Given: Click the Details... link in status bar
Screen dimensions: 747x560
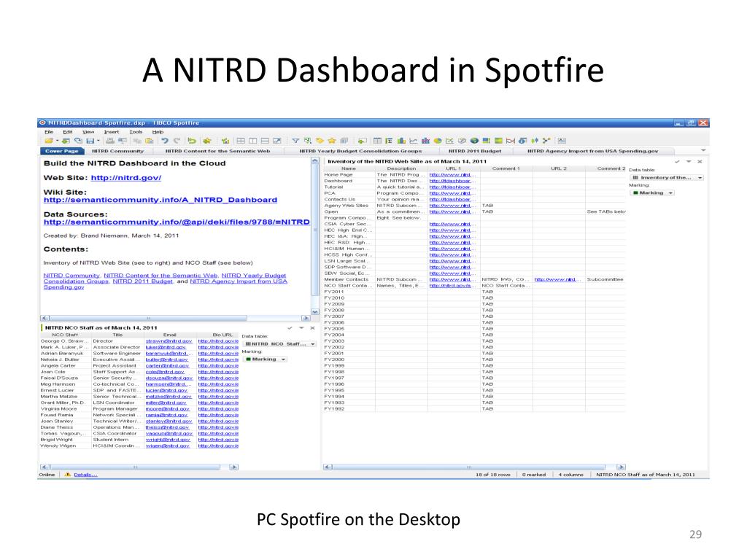Looking at the screenshot, I should click(85, 474).
